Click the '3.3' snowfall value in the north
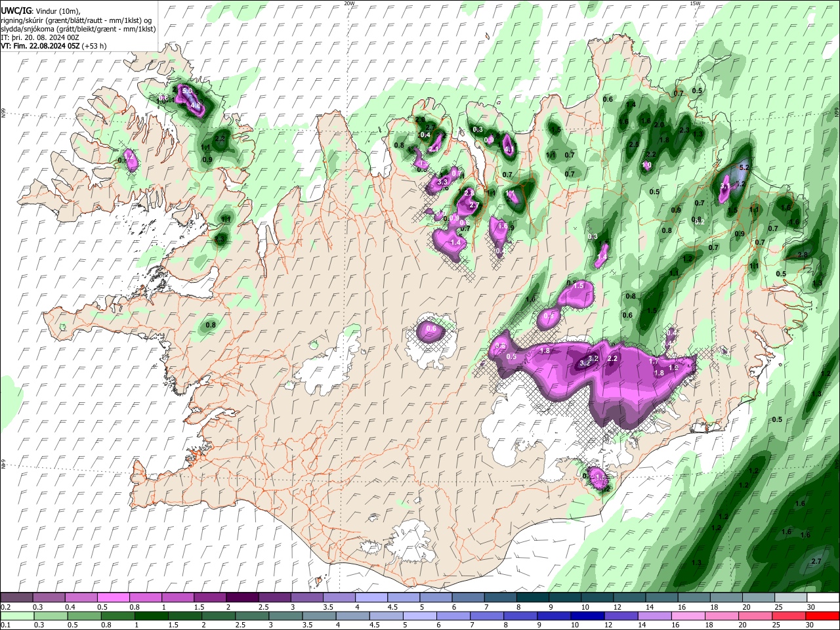The height and width of the screenshot is (630, 840). (442, 182)
